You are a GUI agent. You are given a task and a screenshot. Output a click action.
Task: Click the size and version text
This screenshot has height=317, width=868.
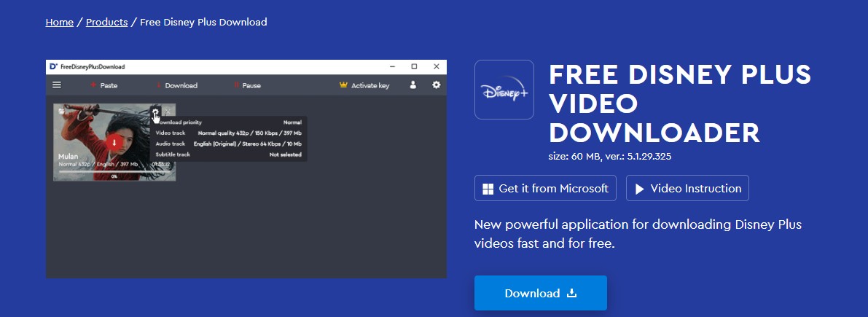pos(610,157)
